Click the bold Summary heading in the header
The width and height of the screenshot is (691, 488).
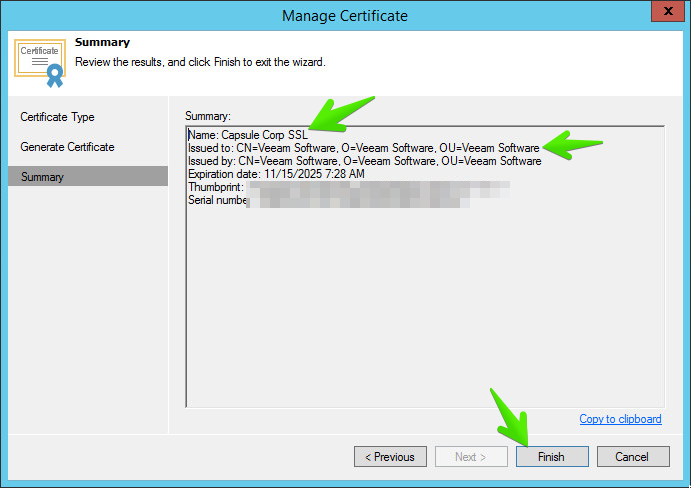click(x=102, y=42)
